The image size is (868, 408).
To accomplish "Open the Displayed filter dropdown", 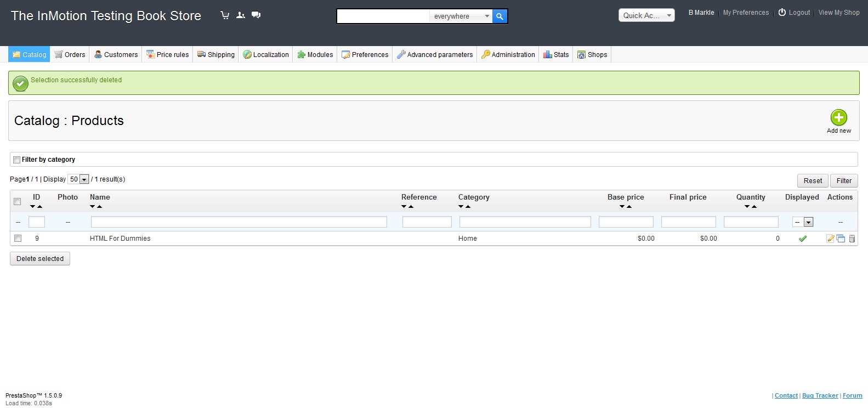I will (803, 222).
